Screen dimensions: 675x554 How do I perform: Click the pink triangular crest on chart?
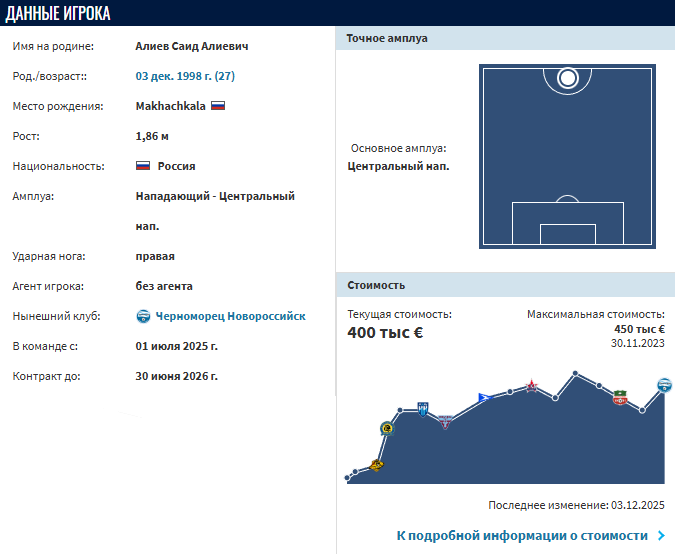tap(446, 420)
